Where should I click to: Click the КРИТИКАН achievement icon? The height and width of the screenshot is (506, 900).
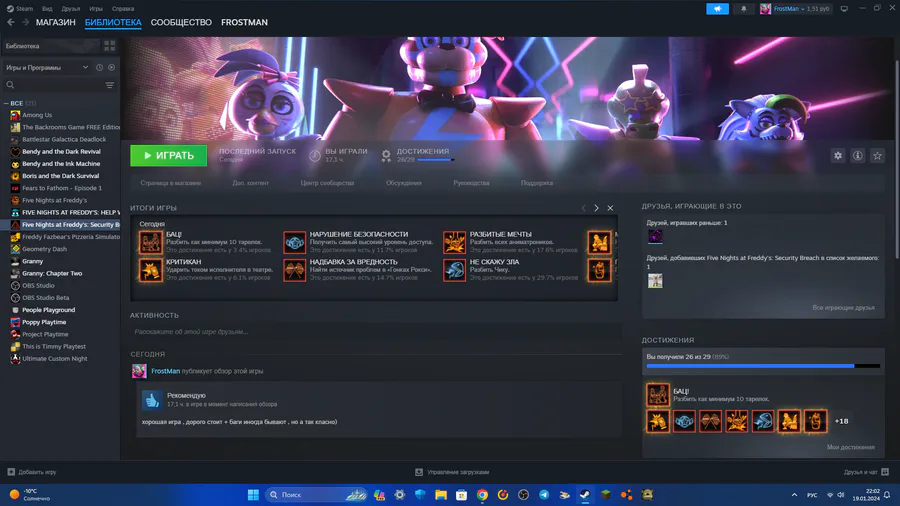150,270
